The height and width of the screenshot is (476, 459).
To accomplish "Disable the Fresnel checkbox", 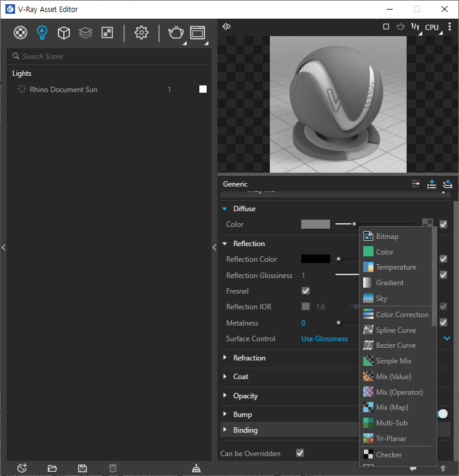I will [x=305, y=291].
